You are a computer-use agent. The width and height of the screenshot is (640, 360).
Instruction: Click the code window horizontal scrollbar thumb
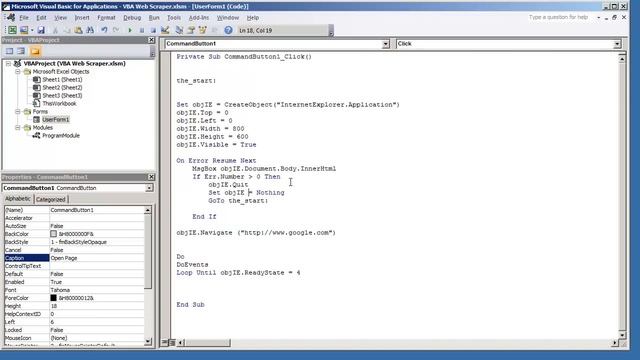[x=207, y=343]
